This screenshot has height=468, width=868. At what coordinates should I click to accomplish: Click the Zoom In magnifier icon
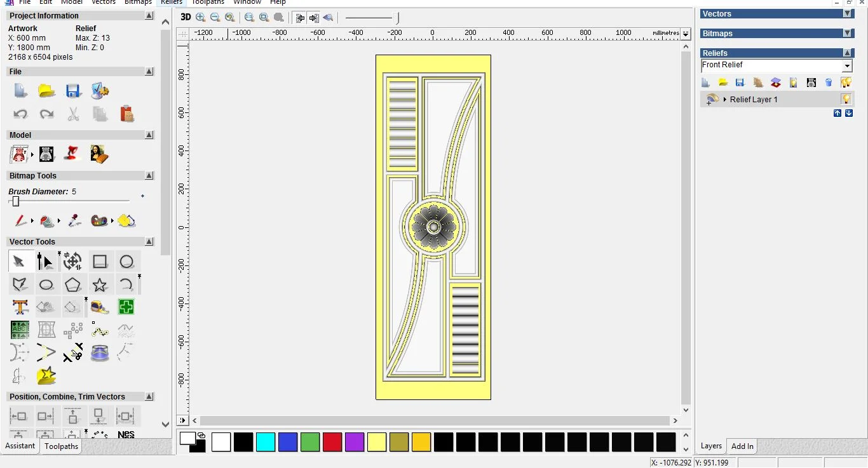pos(201,17)
